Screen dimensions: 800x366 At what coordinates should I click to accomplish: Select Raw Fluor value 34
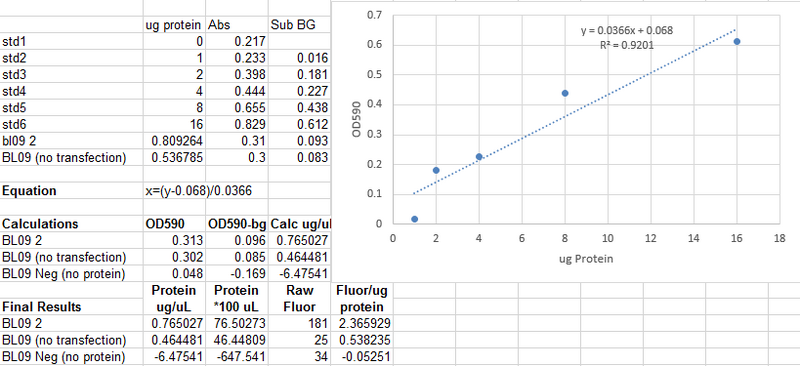click(x=299, y=357)
